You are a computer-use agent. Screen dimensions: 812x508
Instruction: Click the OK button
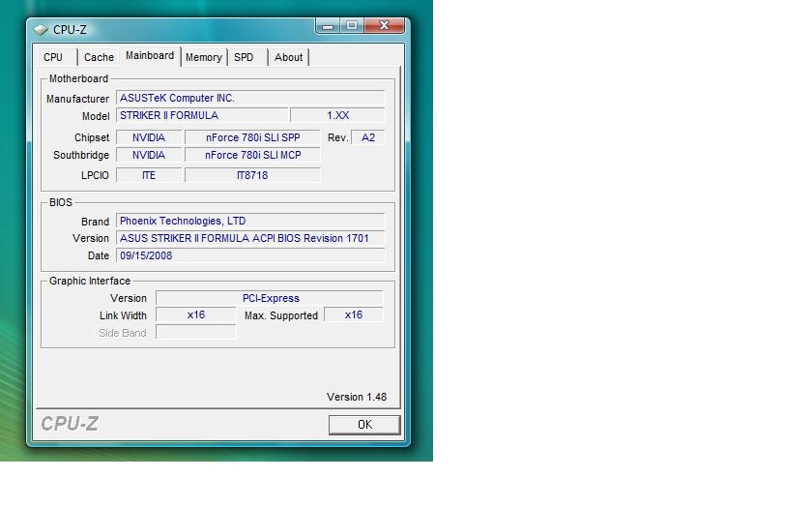pos(364,425)
